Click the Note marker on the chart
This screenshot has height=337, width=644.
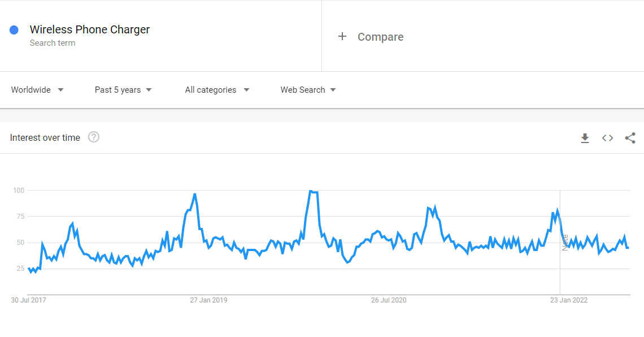point(565,243)
